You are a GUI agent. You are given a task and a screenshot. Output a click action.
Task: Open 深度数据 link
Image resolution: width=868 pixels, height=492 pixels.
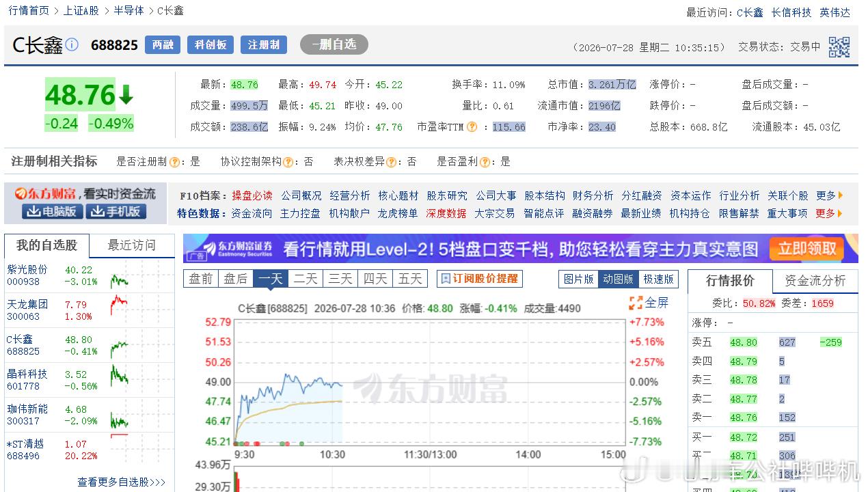[x=446, y=213]
